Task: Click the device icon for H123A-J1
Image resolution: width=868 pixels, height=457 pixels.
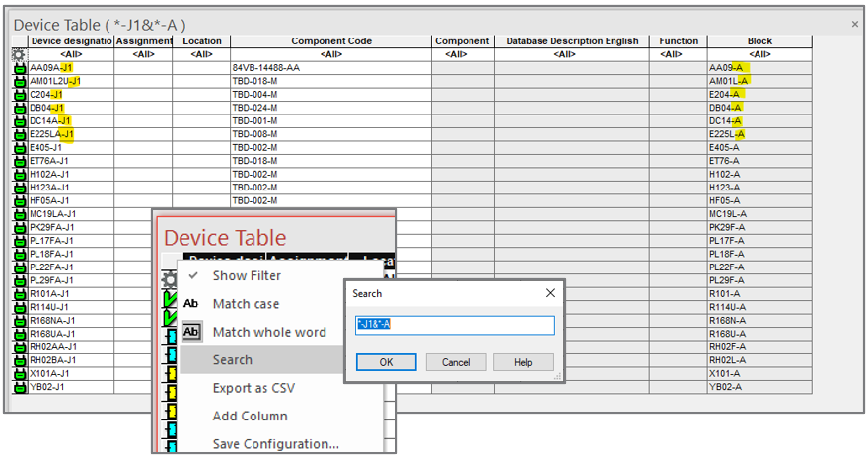Action: click(x=19, y=188)
